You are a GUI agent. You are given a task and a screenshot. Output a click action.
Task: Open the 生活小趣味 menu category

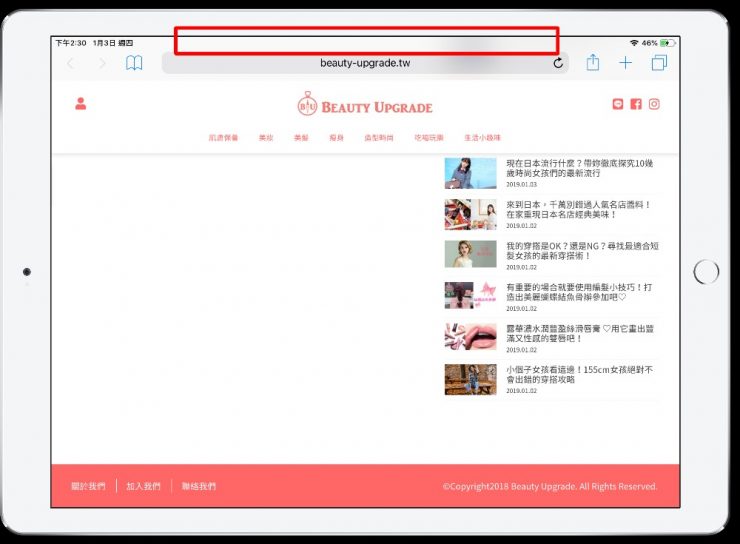482,137
